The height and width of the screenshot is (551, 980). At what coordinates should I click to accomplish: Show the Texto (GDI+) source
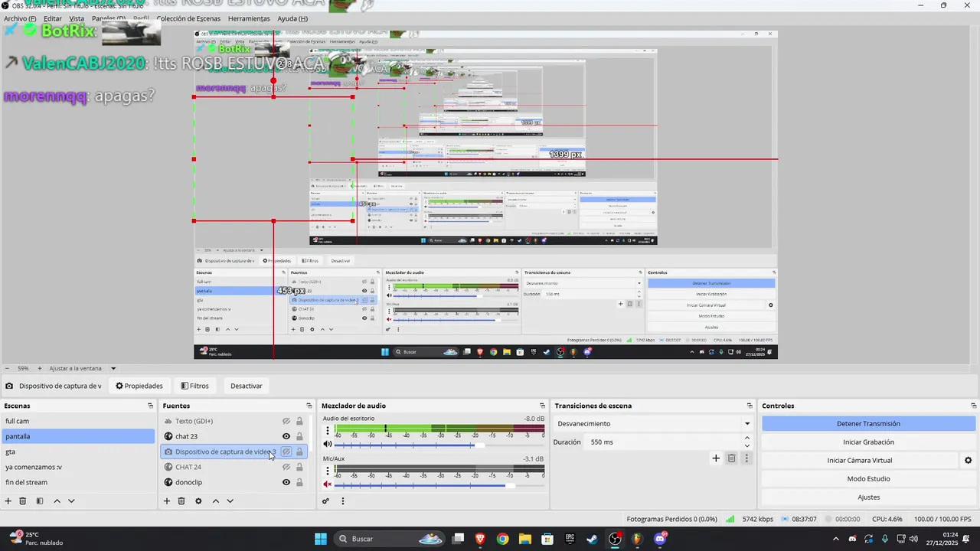click(286, 421)
